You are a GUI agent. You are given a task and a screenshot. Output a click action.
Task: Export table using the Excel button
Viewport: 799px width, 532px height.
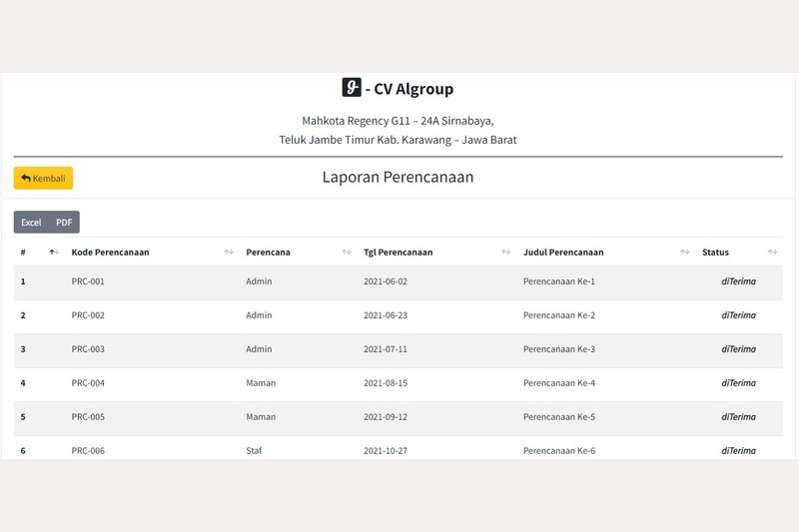click(31, 223)
